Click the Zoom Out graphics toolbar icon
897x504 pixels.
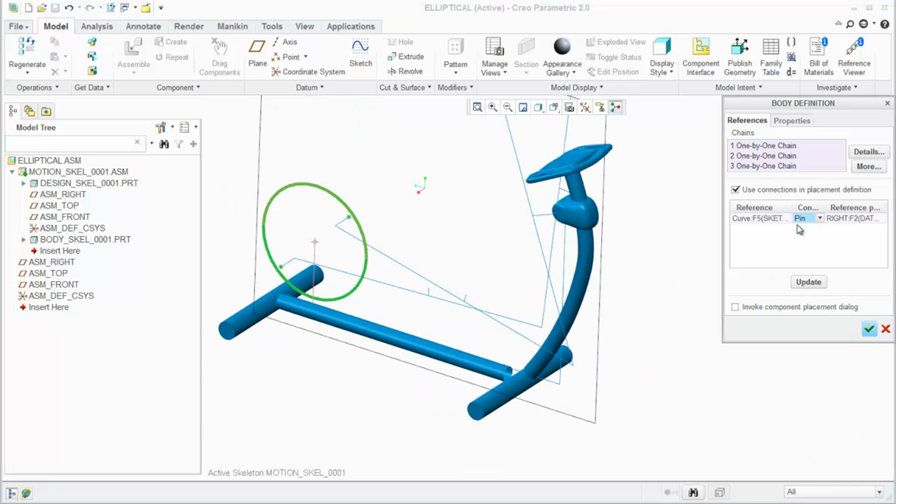pyautogui.click(x=507, y=107)
